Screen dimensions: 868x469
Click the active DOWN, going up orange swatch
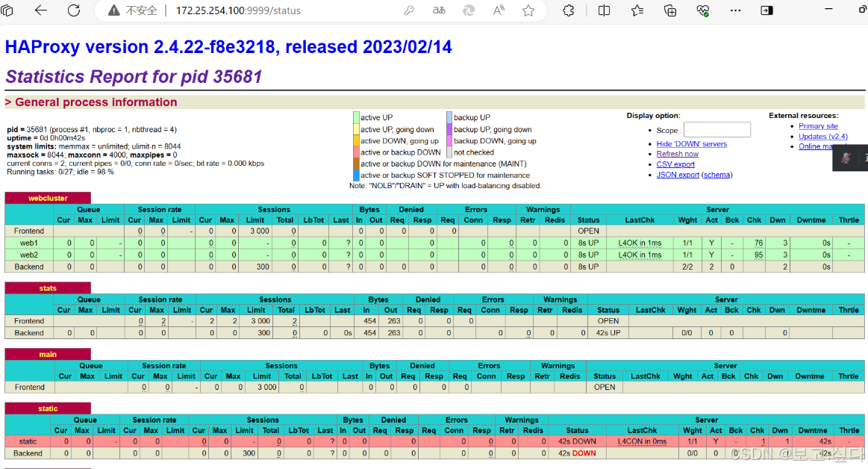click(356, 140)
